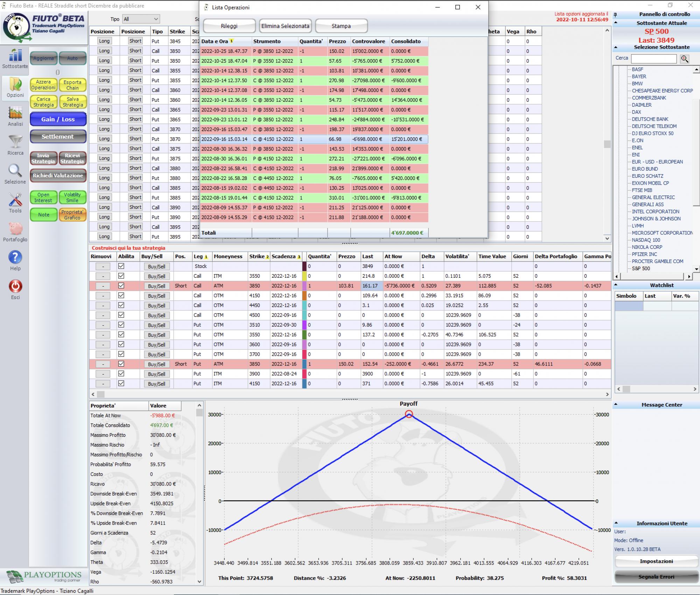Collapse the Watchlist panel arrow

pos(616,285)
